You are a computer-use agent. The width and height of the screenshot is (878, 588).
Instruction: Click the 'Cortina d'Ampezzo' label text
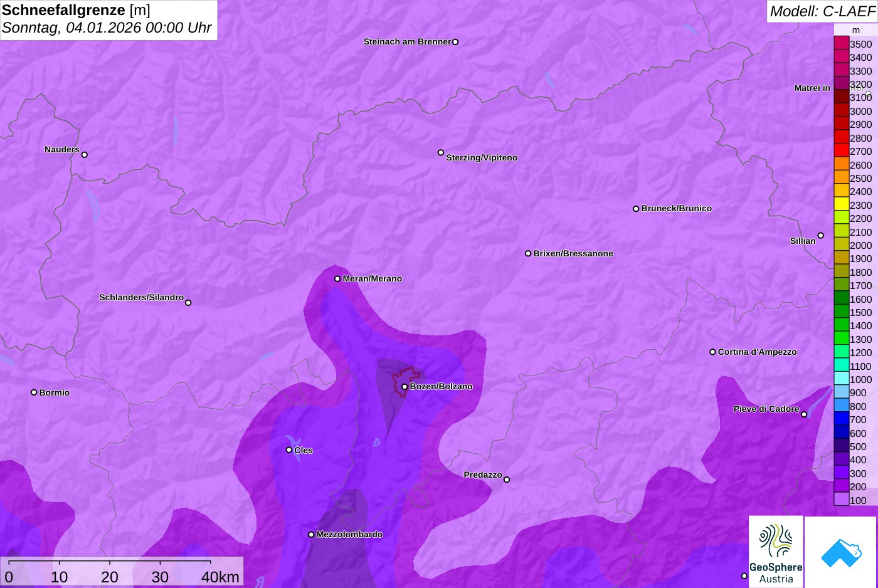(x=758, y=352)
